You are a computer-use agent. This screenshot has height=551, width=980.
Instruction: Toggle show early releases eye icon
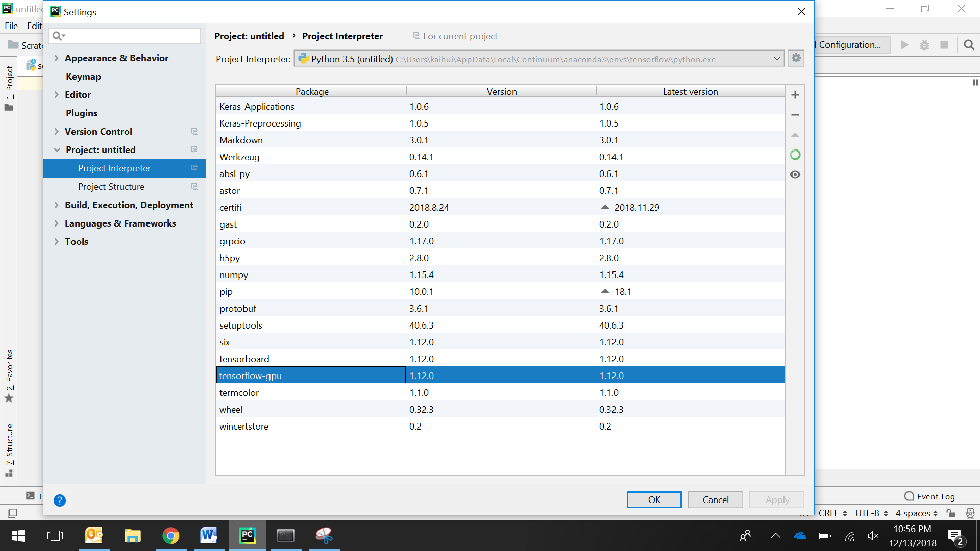pyautogui.click(x=795, y=174)
